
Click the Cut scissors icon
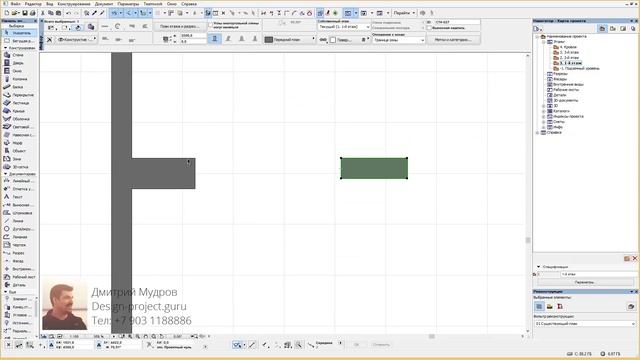42,13
